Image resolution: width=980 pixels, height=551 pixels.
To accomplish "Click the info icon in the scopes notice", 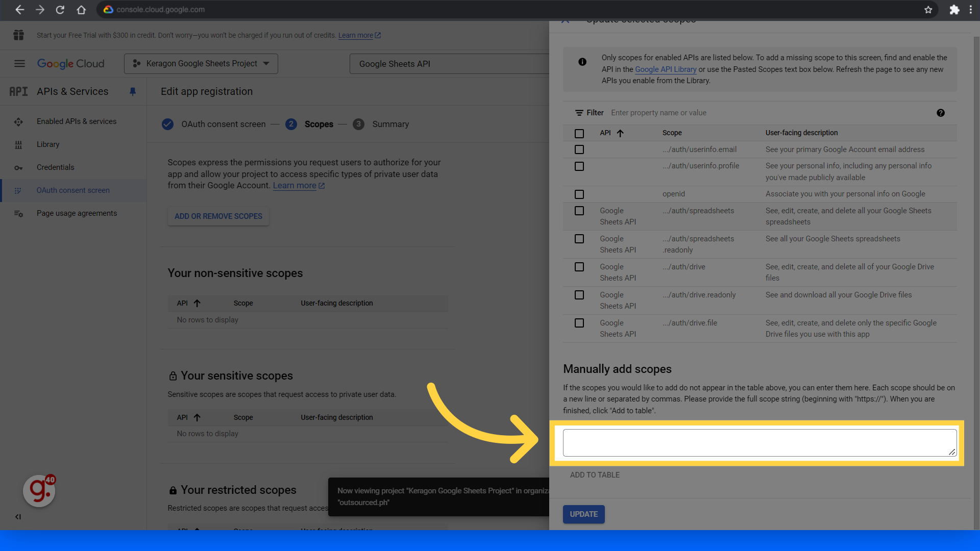I will click(x=582, y=62).
